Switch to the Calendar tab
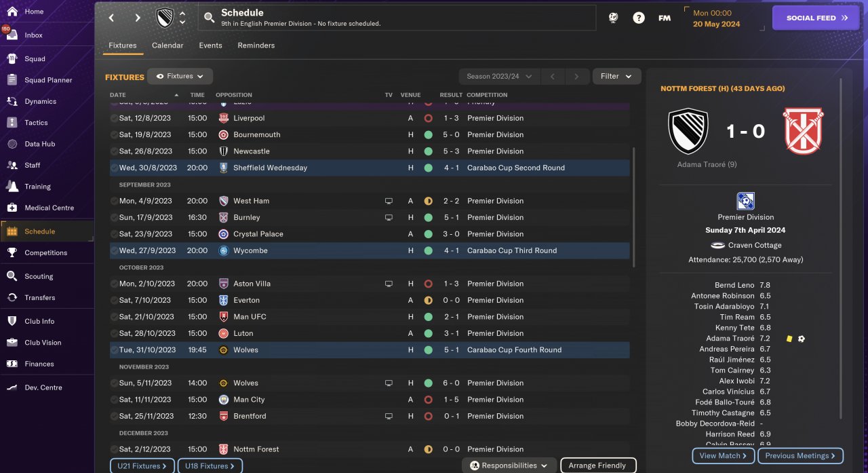The image size is (868, 473). (167, 45)
